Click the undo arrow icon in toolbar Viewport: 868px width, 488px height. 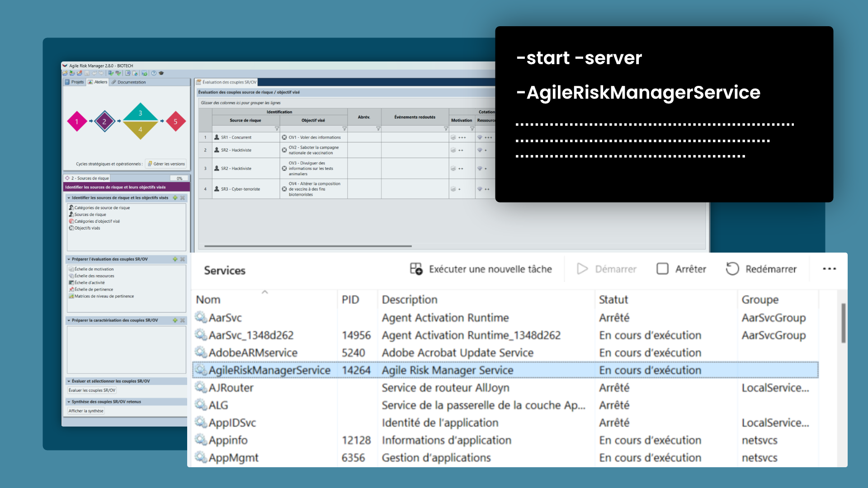tap(94, 73)
